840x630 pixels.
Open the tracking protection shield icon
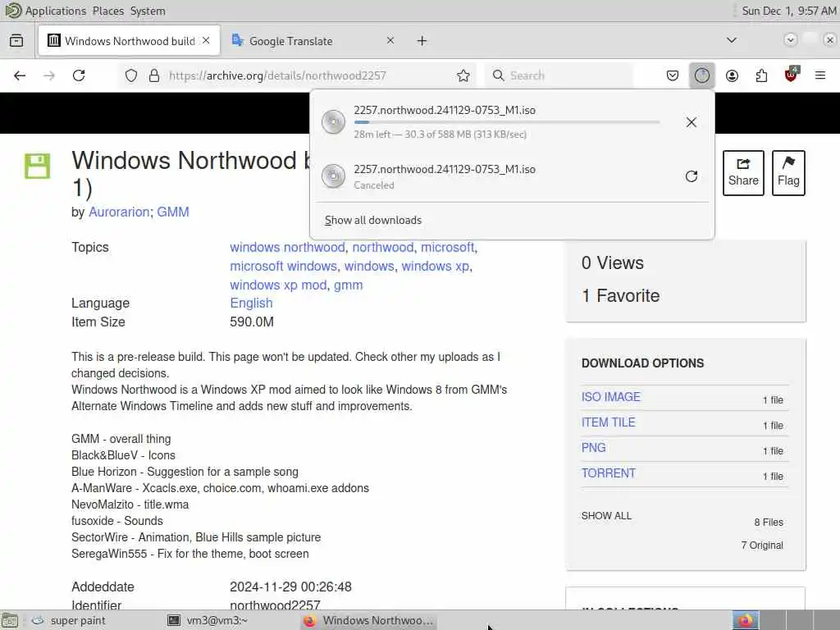131,75
